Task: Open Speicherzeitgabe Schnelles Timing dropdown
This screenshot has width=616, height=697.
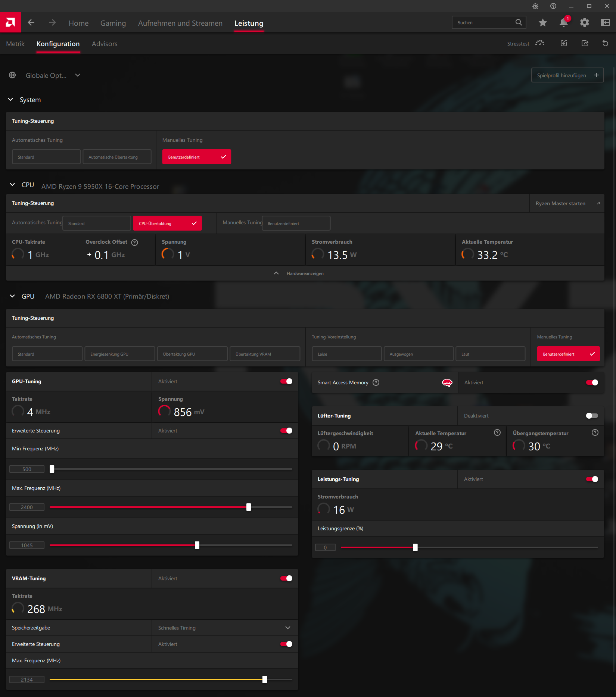Action: [225, 628]
